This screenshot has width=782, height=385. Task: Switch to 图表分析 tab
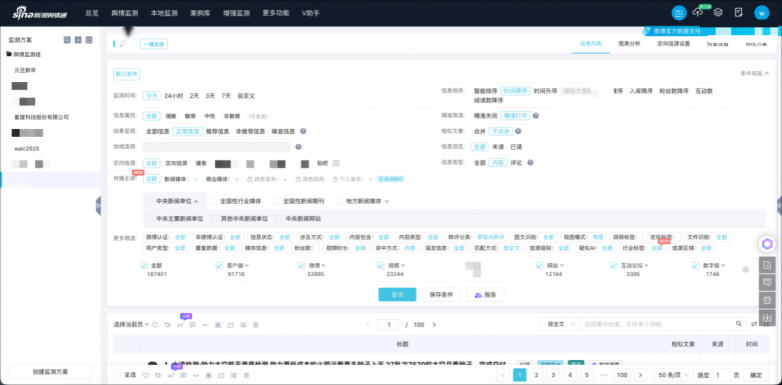pos(629,44)
